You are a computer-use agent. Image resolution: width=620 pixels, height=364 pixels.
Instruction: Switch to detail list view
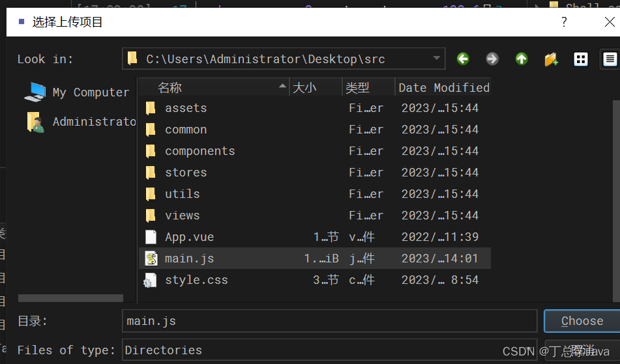(x=610, y=59)
